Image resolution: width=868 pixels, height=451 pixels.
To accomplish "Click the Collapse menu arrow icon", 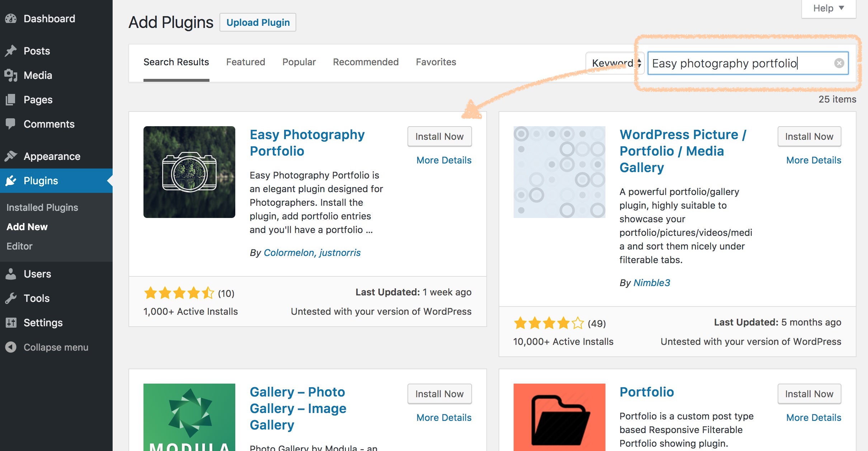I will pos(11,347).
